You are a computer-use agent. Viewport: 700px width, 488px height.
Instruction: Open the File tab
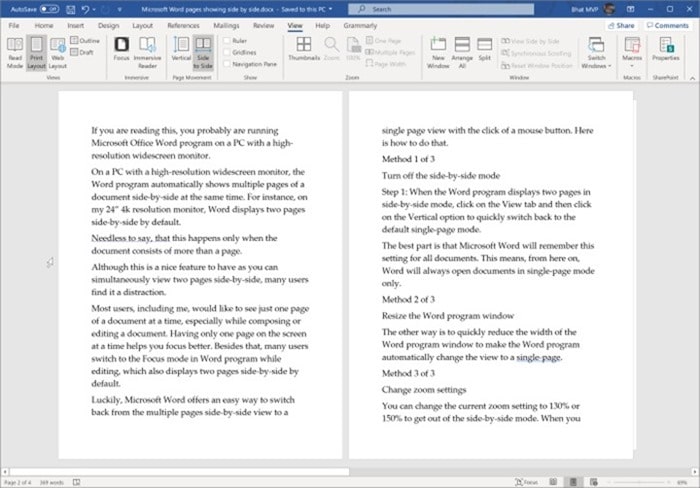14,25
